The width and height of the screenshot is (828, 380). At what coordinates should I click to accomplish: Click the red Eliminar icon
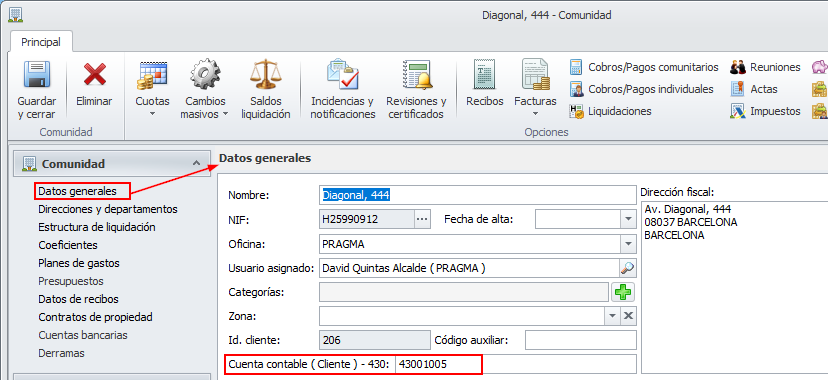95,74
